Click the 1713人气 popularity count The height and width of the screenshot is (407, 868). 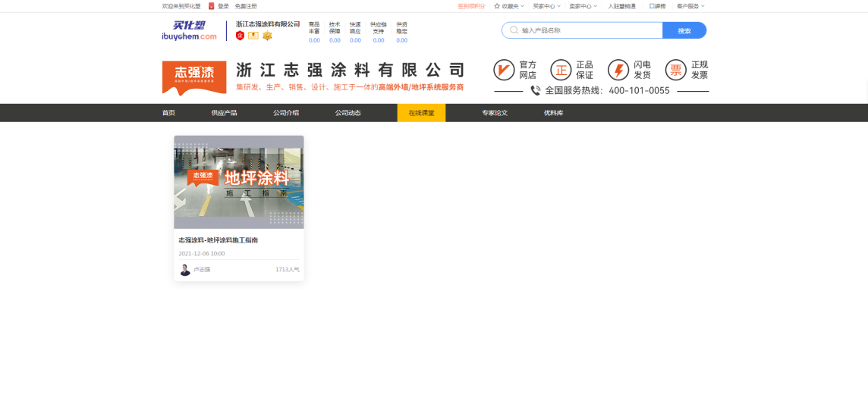(x=288, y=270)
